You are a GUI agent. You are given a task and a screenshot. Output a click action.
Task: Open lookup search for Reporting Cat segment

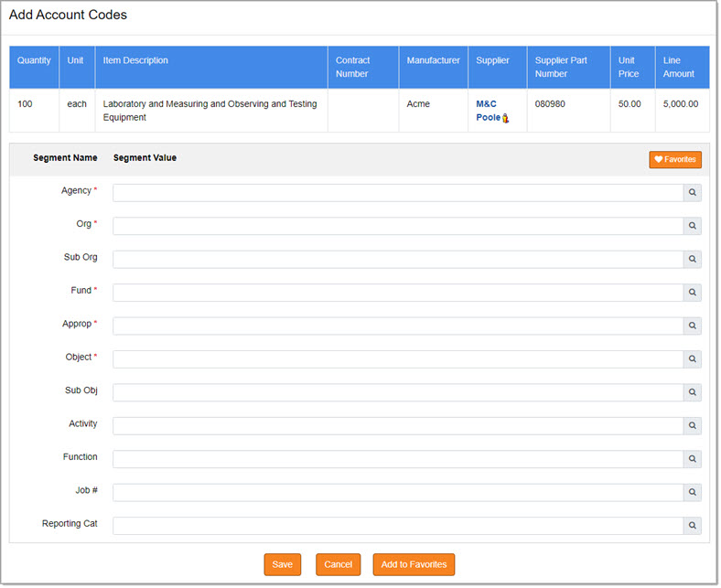(x=692, y=526)
